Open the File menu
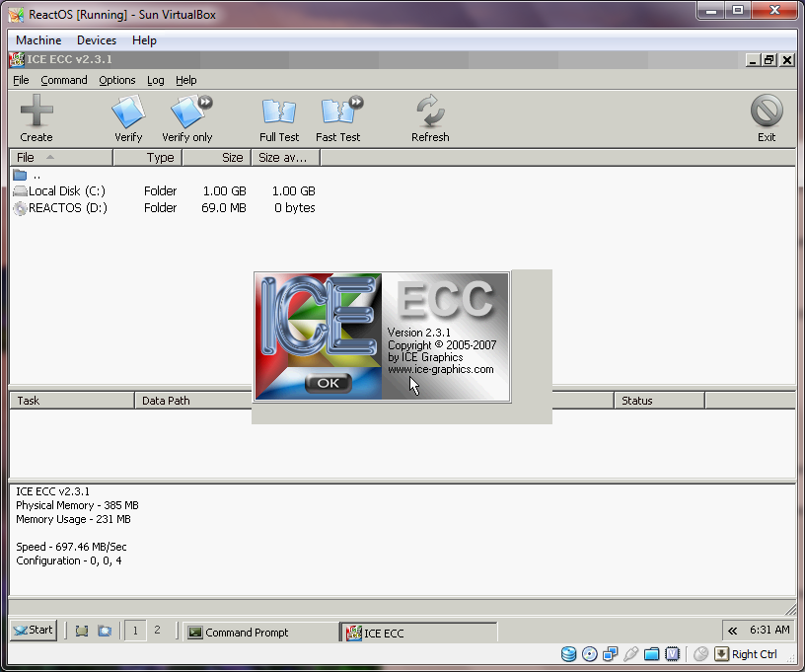The width and height of the screenshot is (805, 672). point(21,80)
